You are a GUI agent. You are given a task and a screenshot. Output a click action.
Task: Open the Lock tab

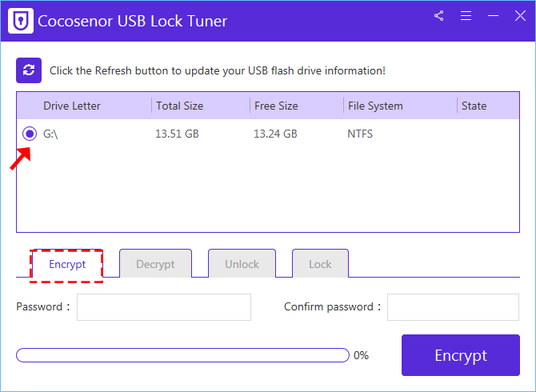(320, 264)
